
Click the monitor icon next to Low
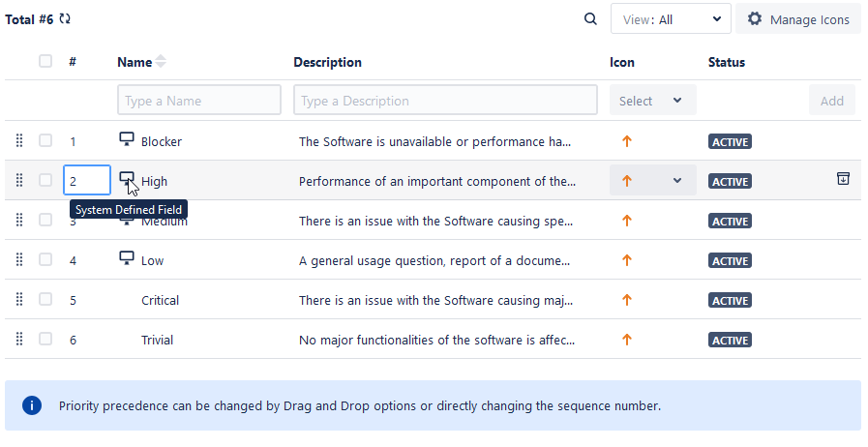(x=126, y=258)
